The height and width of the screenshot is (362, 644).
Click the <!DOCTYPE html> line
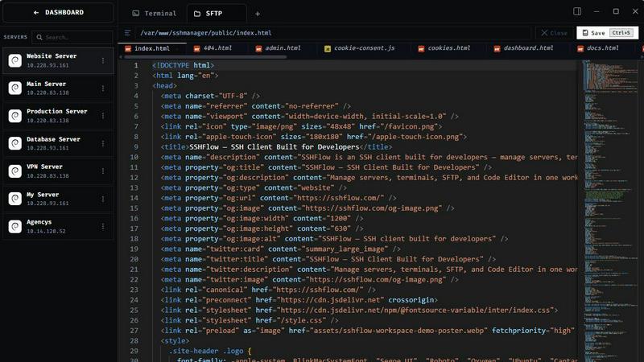[x=183, y=65]
